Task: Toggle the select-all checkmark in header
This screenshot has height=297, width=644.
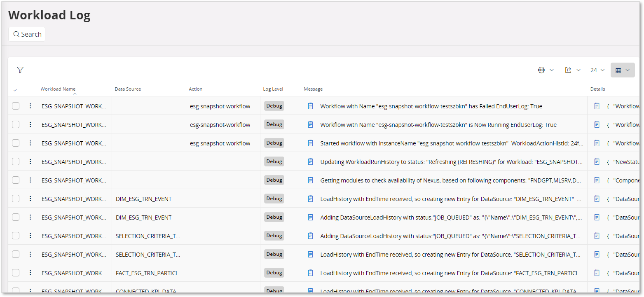Action: click(x=15, y=90)
